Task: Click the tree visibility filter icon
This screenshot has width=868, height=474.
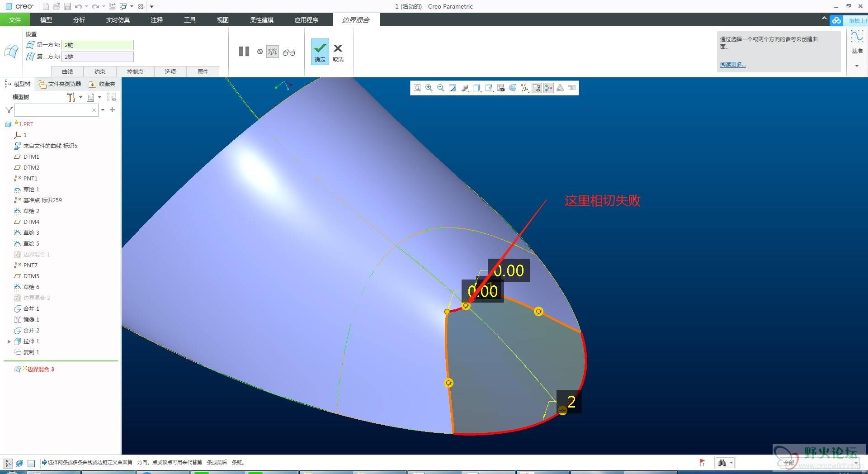Action: [x=112, y=97]
